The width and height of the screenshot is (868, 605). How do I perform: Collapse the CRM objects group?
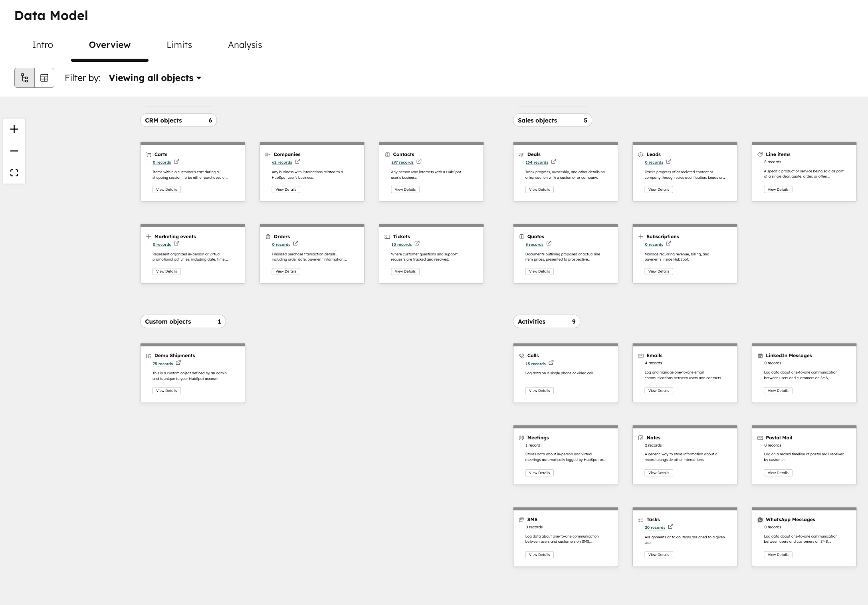point(178,121)
